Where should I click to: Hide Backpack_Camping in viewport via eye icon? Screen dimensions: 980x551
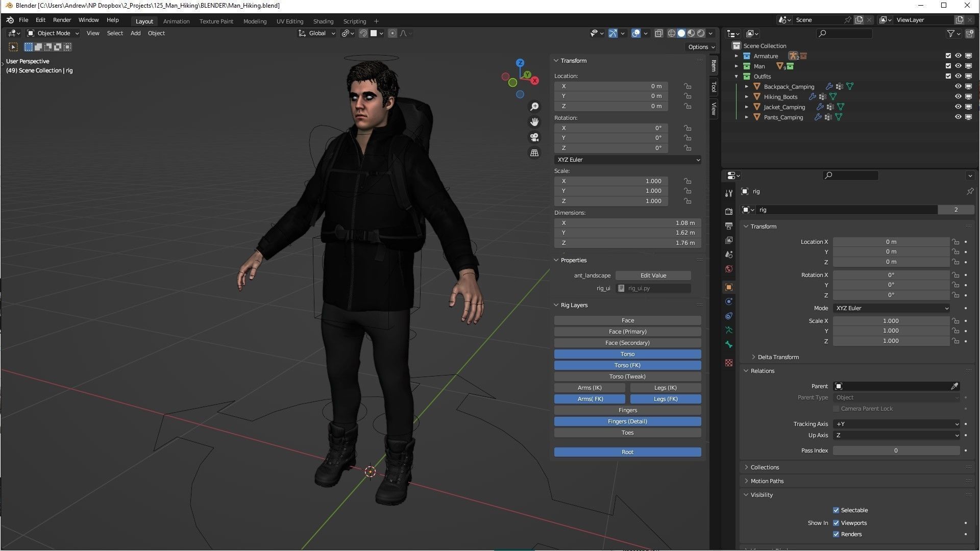[958, 87]
